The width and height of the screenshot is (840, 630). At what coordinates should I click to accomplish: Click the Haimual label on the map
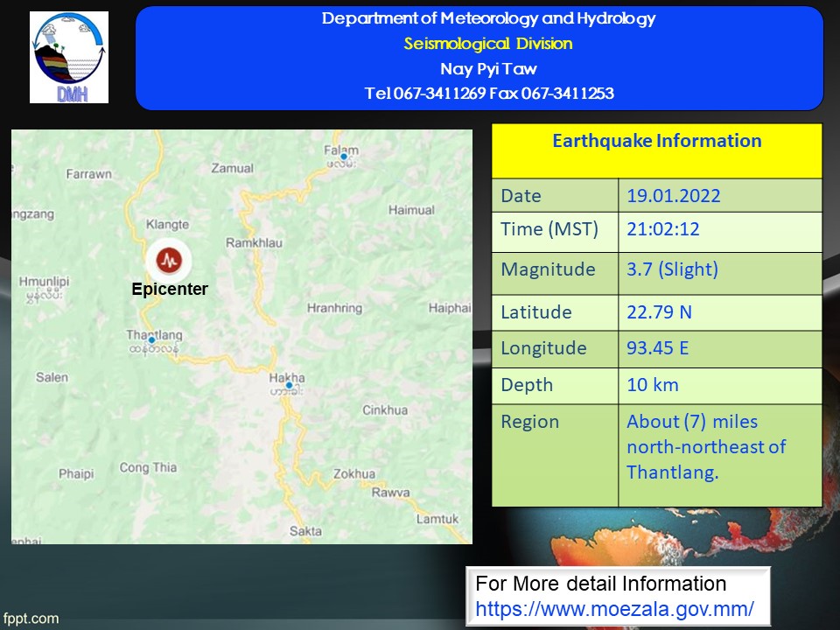coord(411,210)
